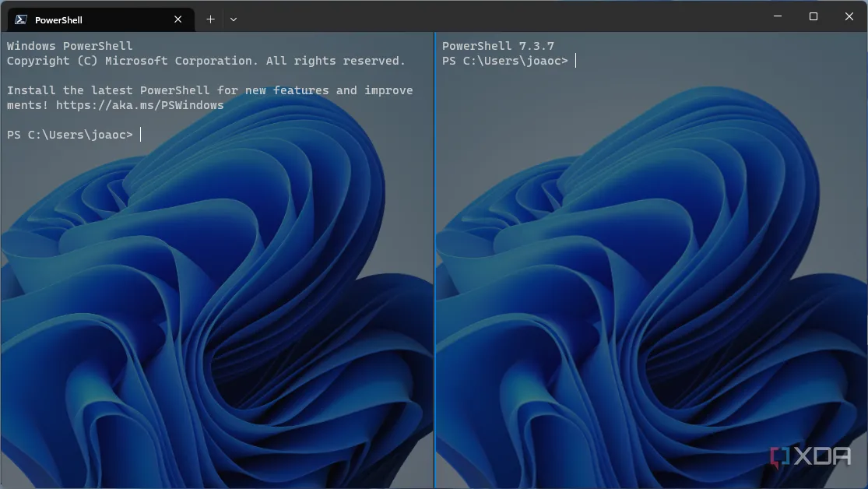Click the Windows PowerShell header line

click(x=70, y=46)
